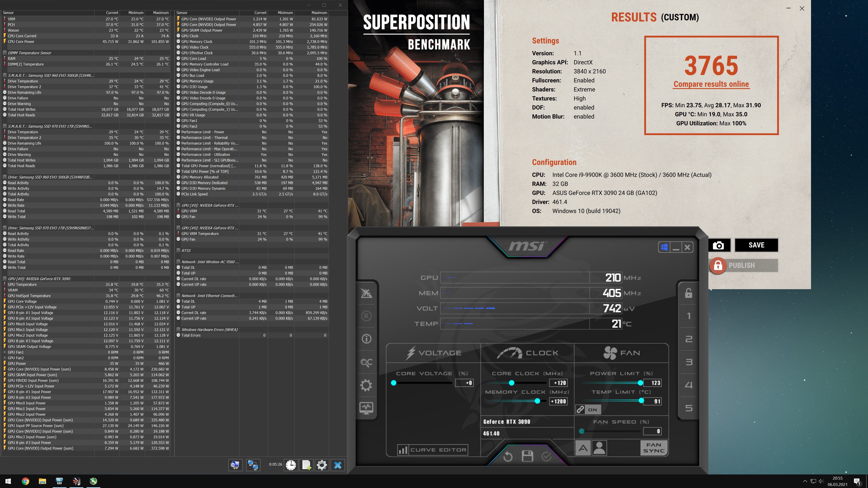The width and height of the screenshot is (868, 488).
Task: Select Afterburner profile slot 4
Action: click(688, 385)
